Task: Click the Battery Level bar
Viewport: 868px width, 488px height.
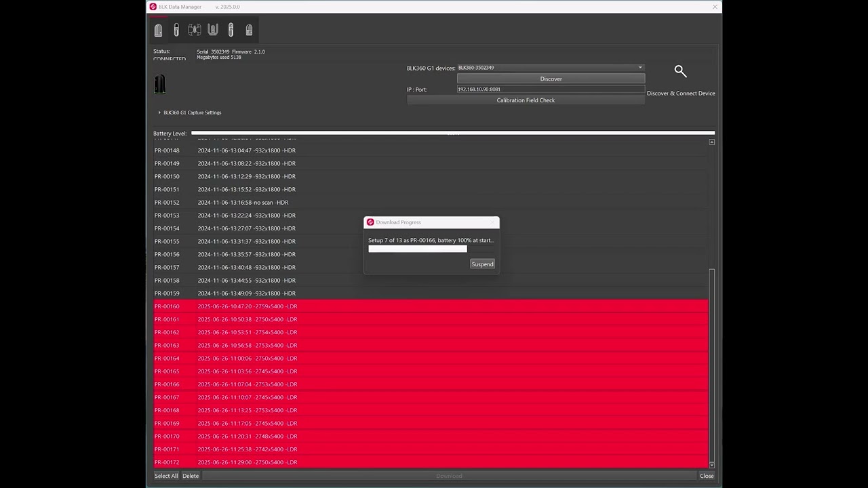Action: point(453,134)
